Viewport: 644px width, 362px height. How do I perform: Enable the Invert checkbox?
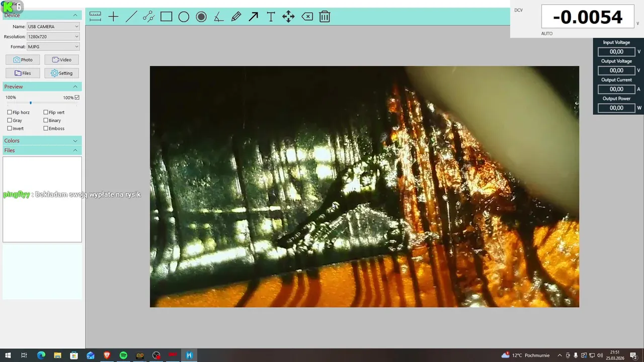pos(10,129)
